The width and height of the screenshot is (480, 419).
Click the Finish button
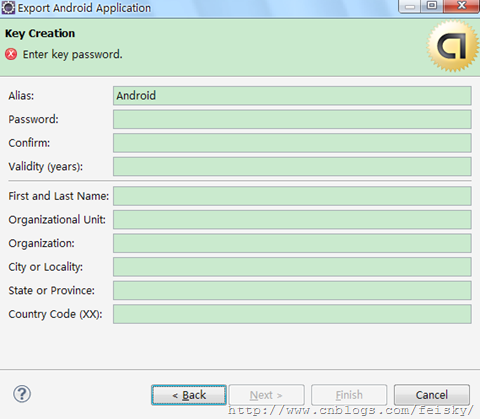click(349, 395)
